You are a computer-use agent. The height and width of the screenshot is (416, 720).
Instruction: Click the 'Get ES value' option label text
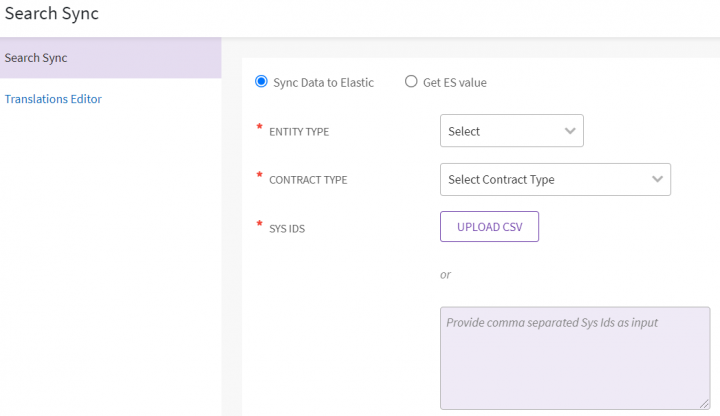(455, 82)
